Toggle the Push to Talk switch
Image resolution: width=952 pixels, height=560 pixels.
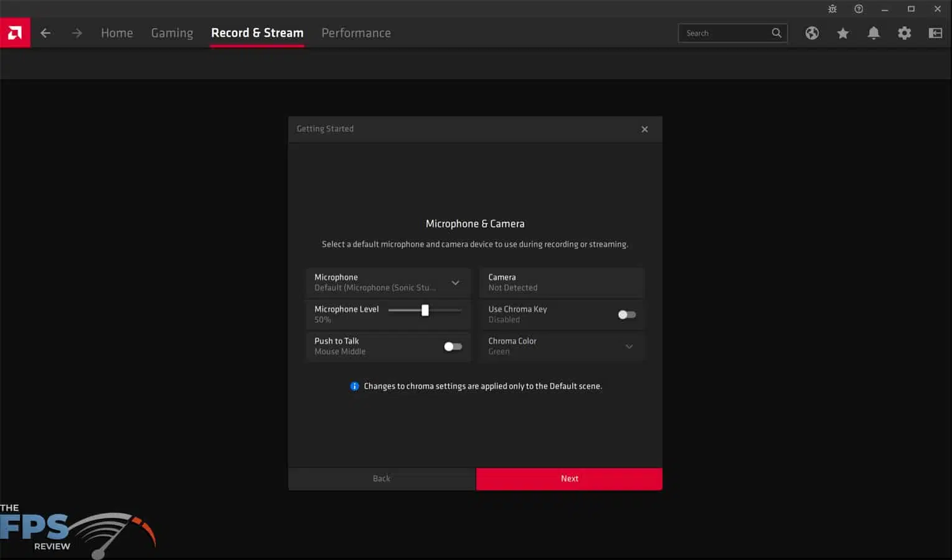[x=453, y=347]
